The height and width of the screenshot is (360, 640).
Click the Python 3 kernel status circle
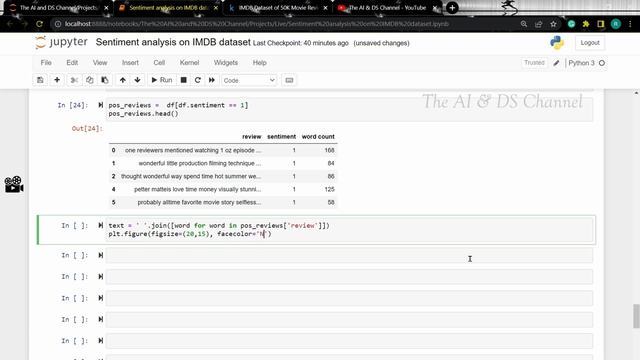pyautogui.click(x=602, y=63)
